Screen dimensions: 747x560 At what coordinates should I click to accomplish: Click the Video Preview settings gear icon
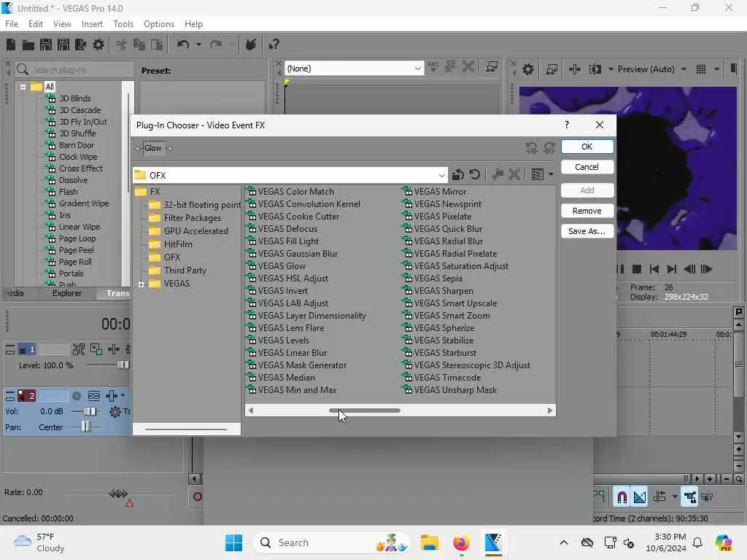528,69
